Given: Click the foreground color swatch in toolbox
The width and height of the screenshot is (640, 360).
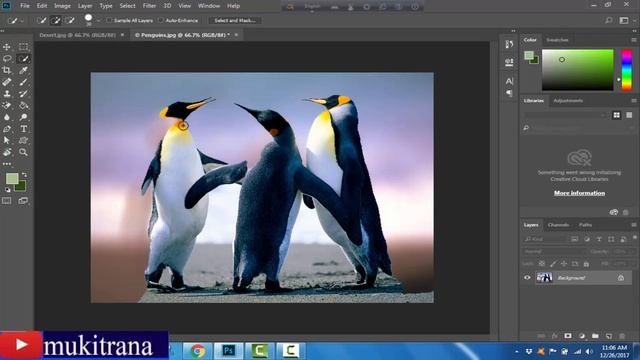Looking at the screenshot, I should tap(11, 178).
